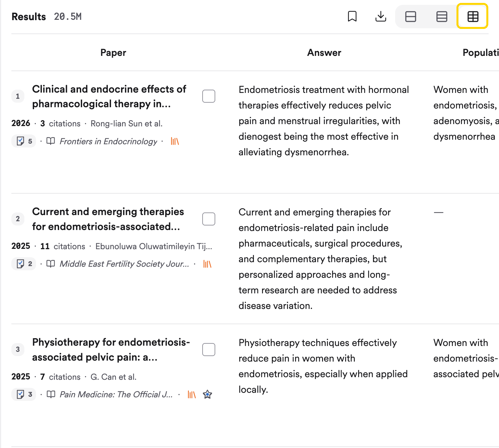The image size is (499, 448).
Task: Download results using the download icon
Action: coord(380,16)
